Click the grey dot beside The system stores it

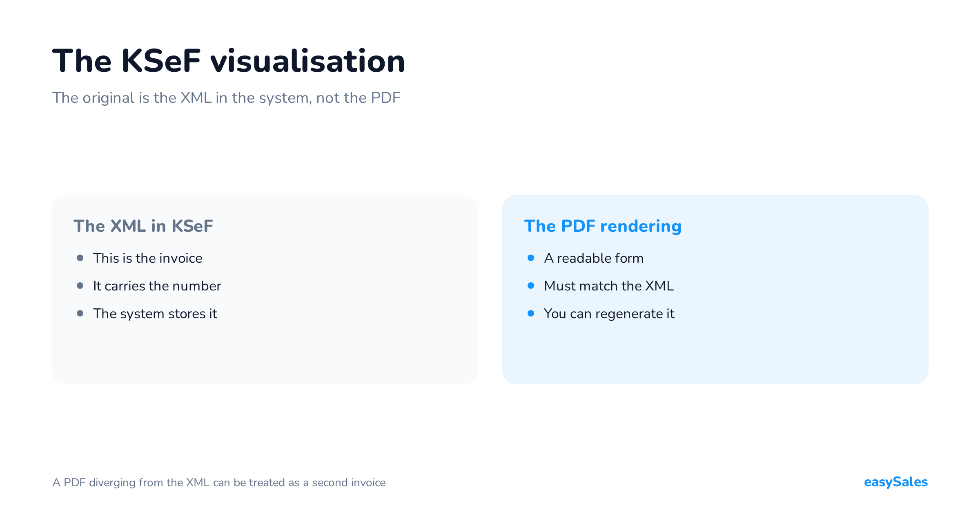click(x=80, y=313)
